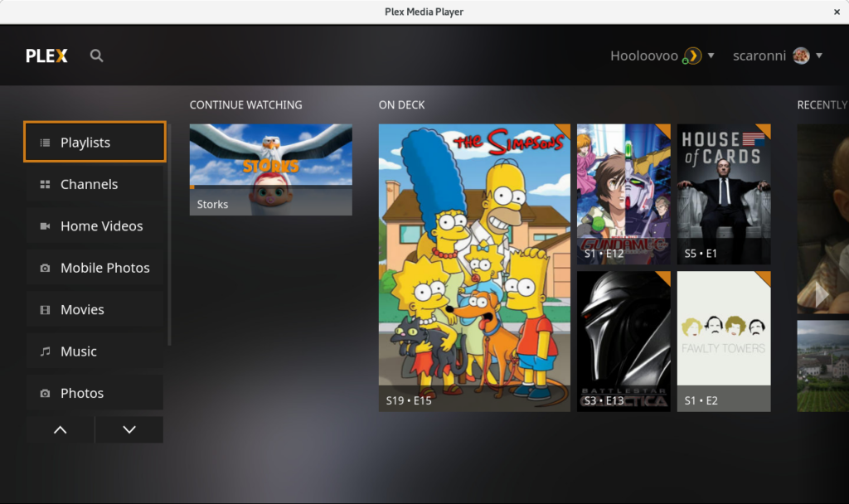Open the Hooloovoo server dropdown

pos(711,56)
